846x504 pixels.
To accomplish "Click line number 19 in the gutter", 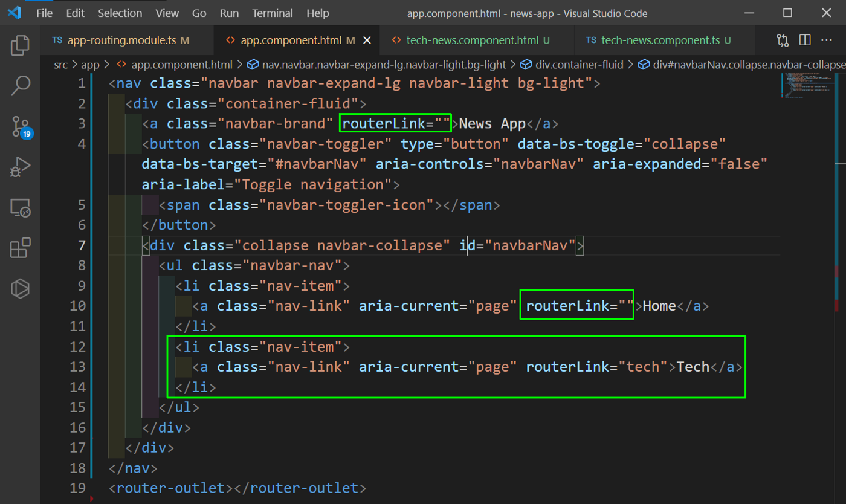I will coord(77,488).
